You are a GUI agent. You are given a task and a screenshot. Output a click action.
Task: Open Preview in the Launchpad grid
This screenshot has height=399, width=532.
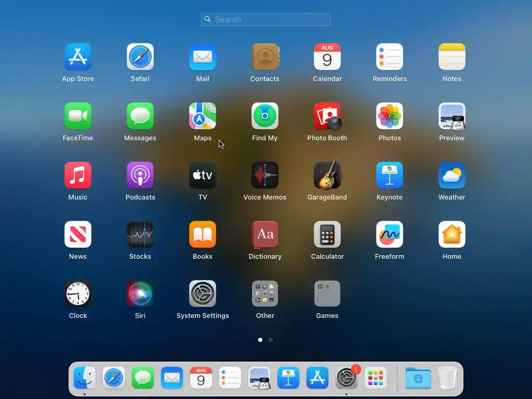point(452,116)
